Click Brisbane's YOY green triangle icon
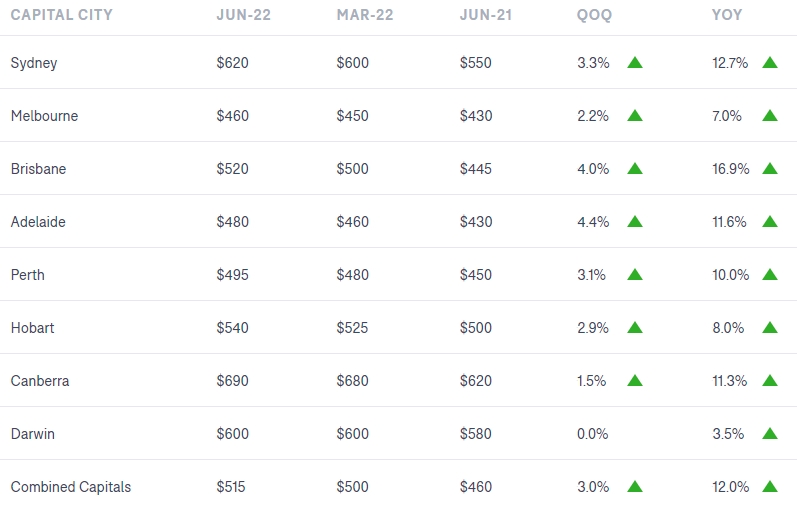The image size is (797, 507). tap(770, 168)
